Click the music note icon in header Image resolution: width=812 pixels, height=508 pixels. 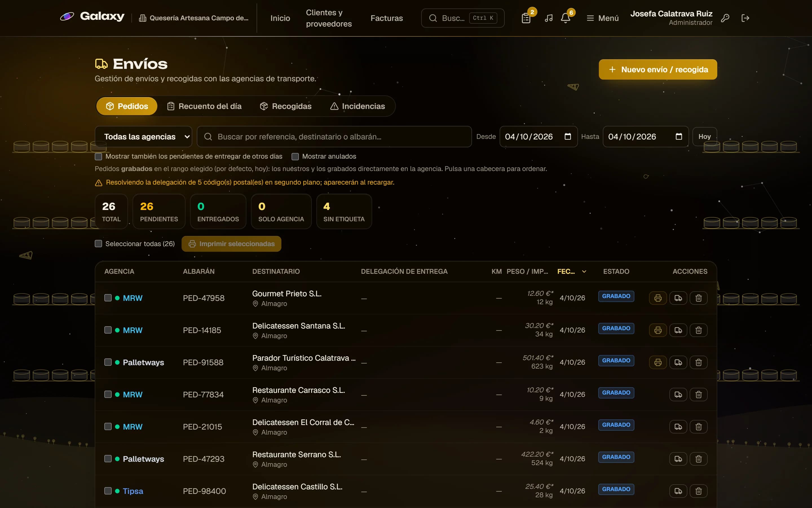click(549, 18)
